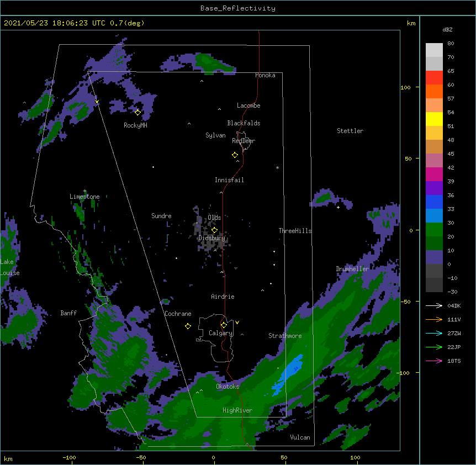This screenshot has height=465, width=476.
Task: Click the yellow station marker south of RedDeer
Action: click(235, 155)
